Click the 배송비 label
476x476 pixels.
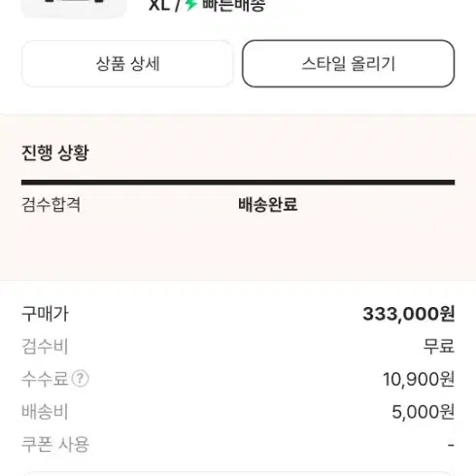[x=45, y=412]
